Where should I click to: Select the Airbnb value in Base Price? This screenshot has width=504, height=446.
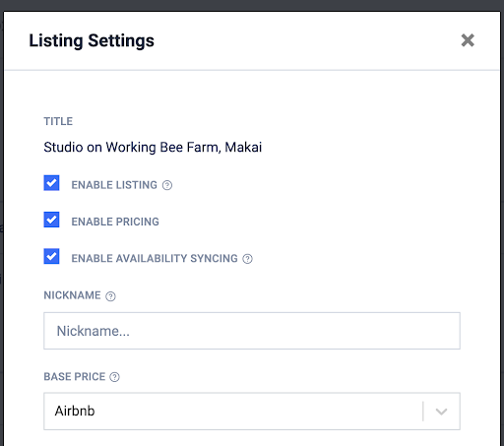pyautogui.click(x=75, y=411)
